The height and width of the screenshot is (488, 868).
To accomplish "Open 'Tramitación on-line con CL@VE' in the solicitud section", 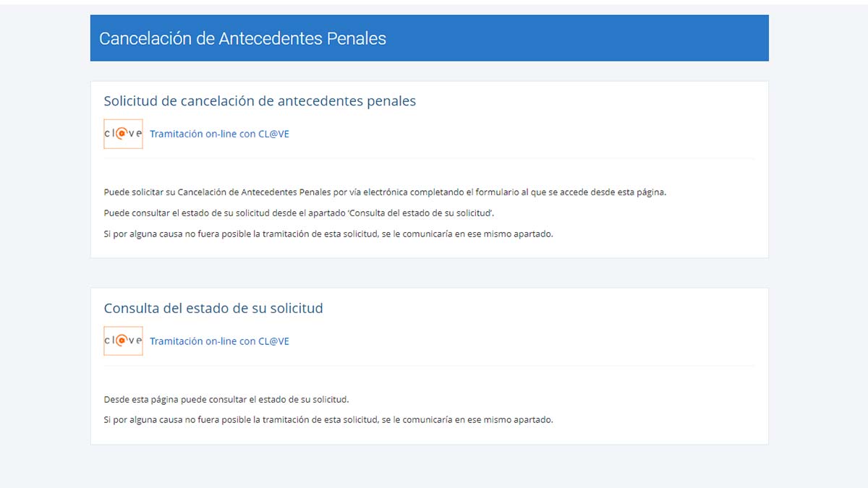I will pyautogui.click(x=219, y=134).
